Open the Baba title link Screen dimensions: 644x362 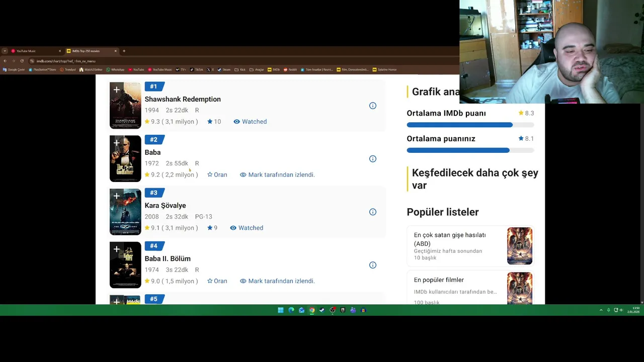click(x=152, y=152)
